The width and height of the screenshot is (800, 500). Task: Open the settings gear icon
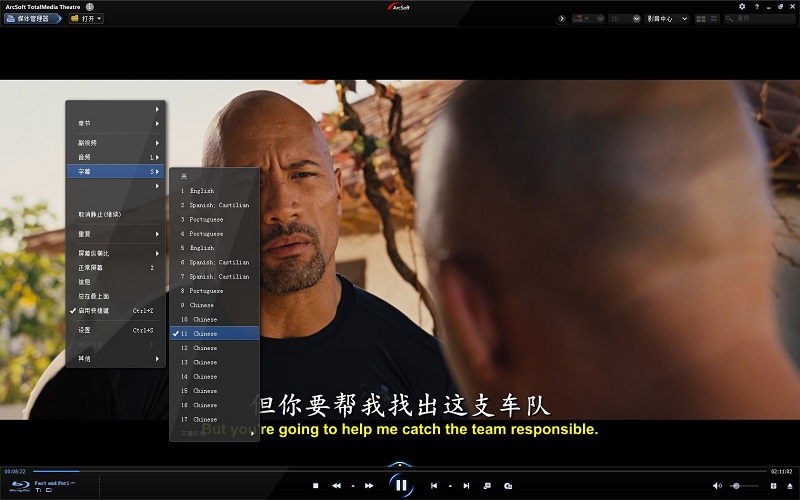coord(742,7)
